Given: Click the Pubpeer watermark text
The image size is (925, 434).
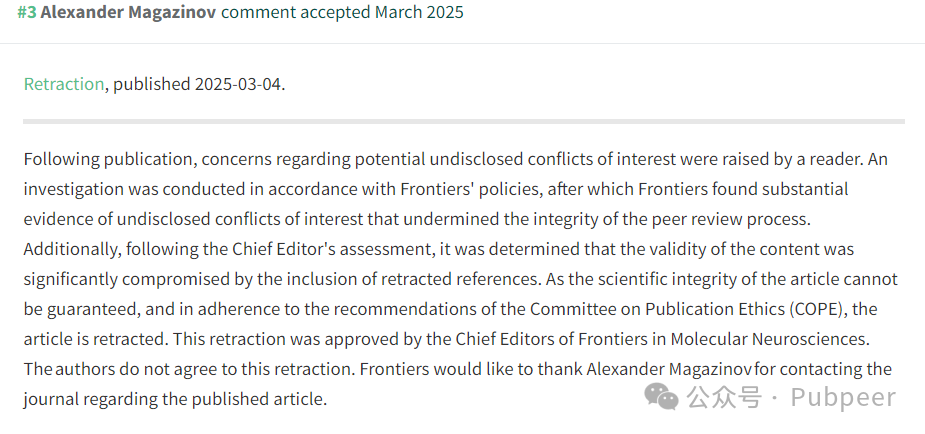Looking at the screenshot, I should pyautogui.click(x=844, y=397).
